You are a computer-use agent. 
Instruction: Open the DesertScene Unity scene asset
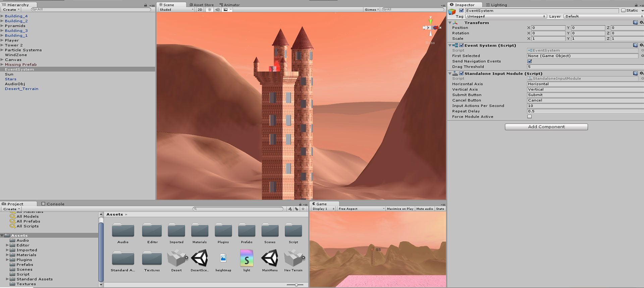click(200, 258)
